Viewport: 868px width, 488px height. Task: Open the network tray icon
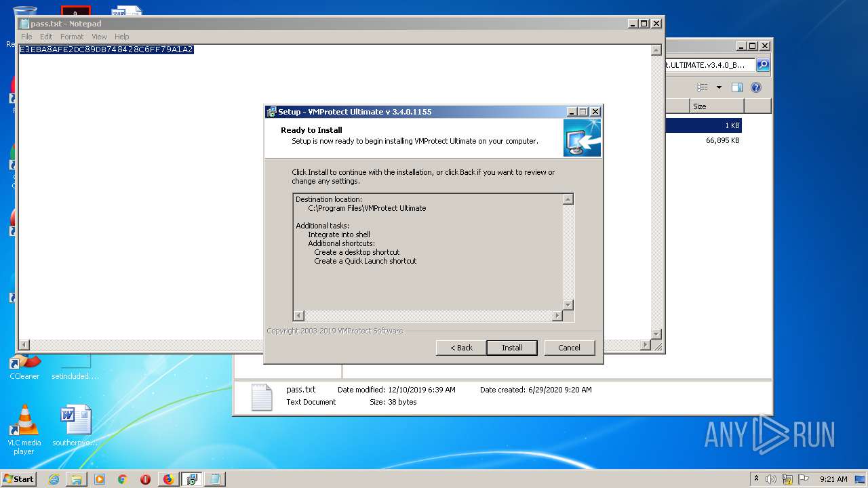click(x=787, y=479)
